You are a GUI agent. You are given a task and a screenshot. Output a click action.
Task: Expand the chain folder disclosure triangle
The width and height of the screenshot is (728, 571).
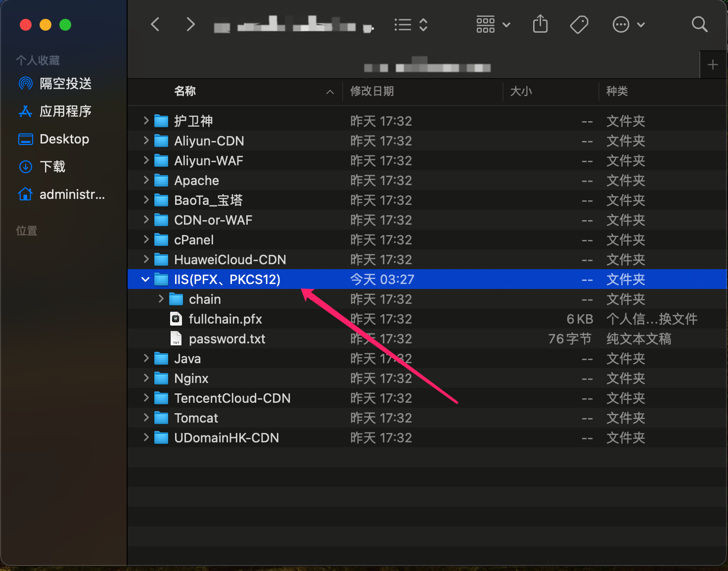pyautogui.click(x=161, y=299)
